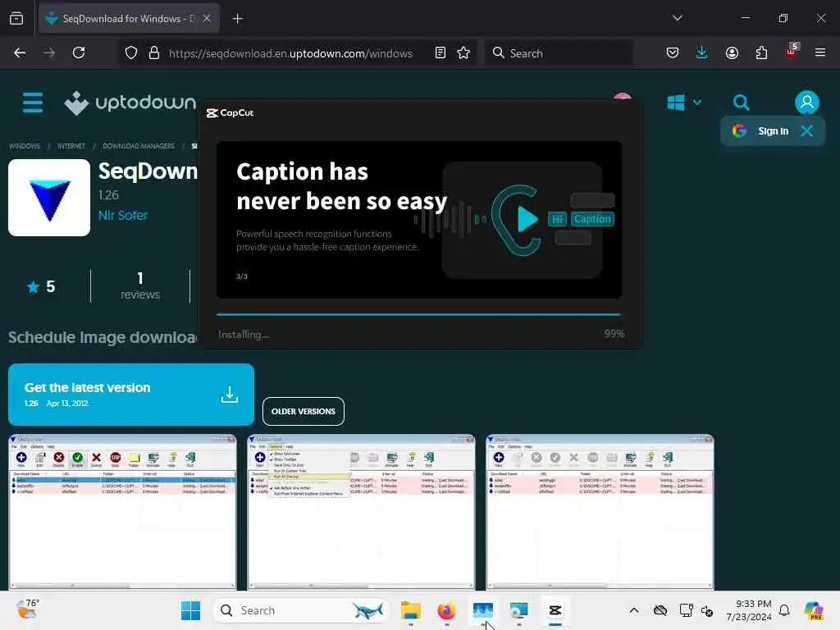Click the Firefox Search box
This screenshot has height=630, width=840.
tap(559, 53)
